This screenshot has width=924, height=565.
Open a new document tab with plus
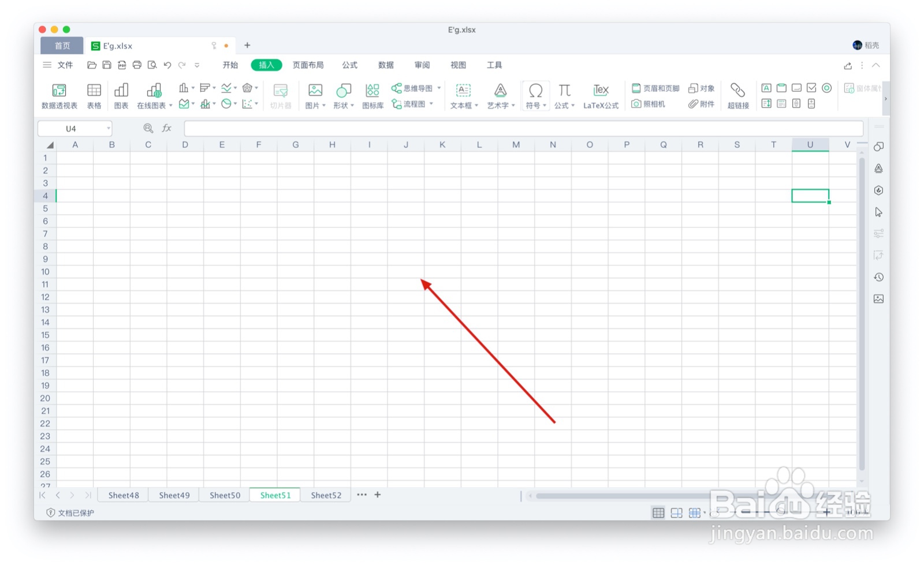(x=247, y=45)
